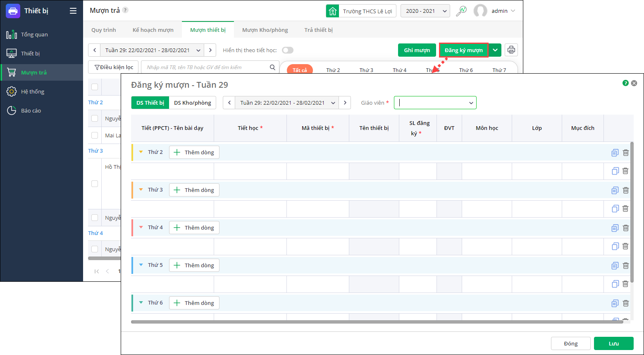Delete the Thứ 6 group using header trash icon

tap(626, 303)
